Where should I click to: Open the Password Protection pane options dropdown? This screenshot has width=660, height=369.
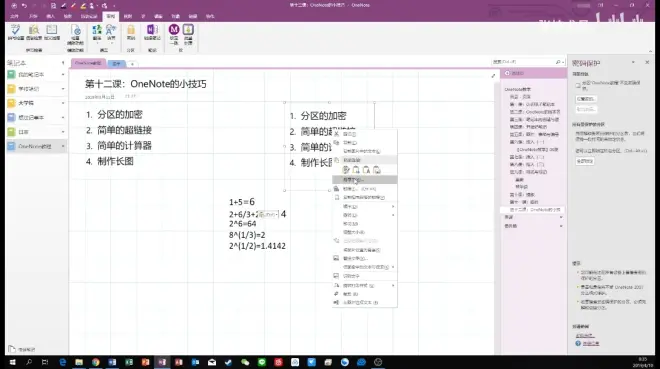633,62
